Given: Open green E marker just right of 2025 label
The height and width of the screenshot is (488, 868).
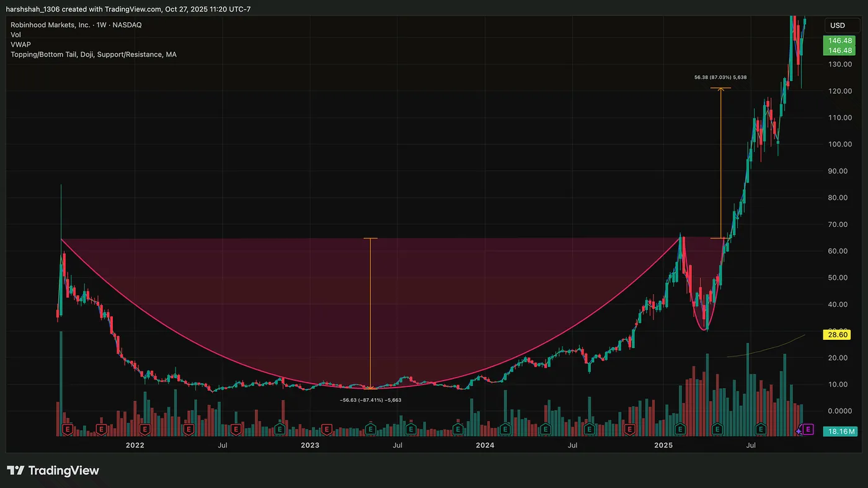Looking at the screenshot, I should (x=680, y=428).
